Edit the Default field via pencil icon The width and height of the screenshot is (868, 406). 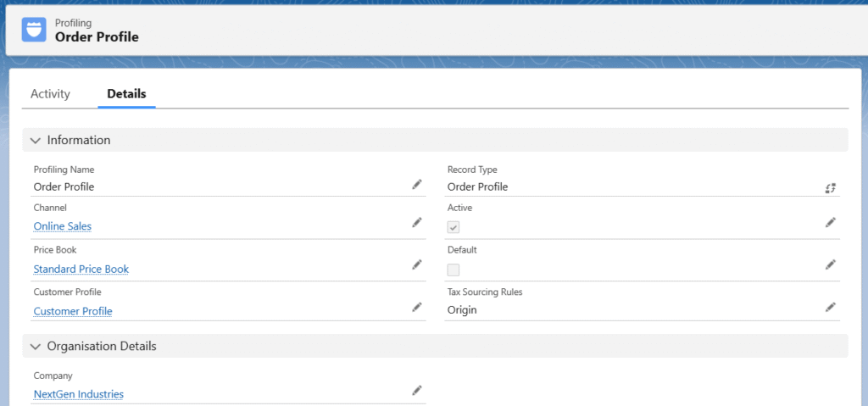click(831, 264)
